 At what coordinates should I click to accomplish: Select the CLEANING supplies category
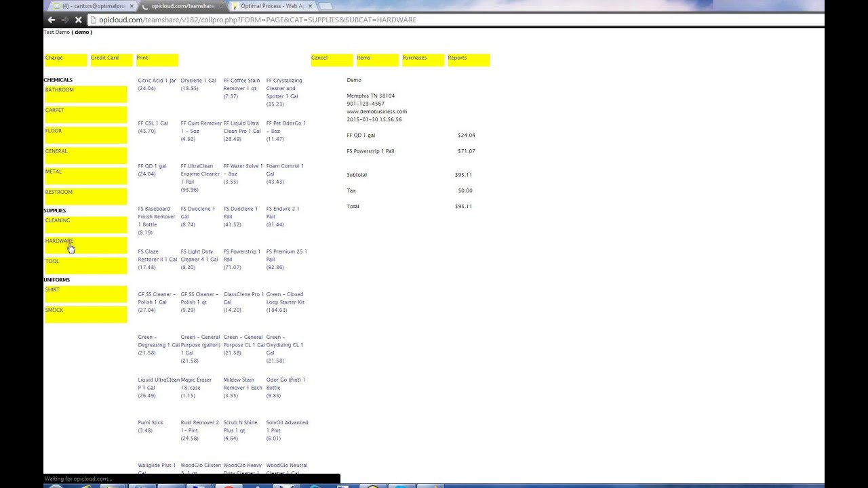85,224
